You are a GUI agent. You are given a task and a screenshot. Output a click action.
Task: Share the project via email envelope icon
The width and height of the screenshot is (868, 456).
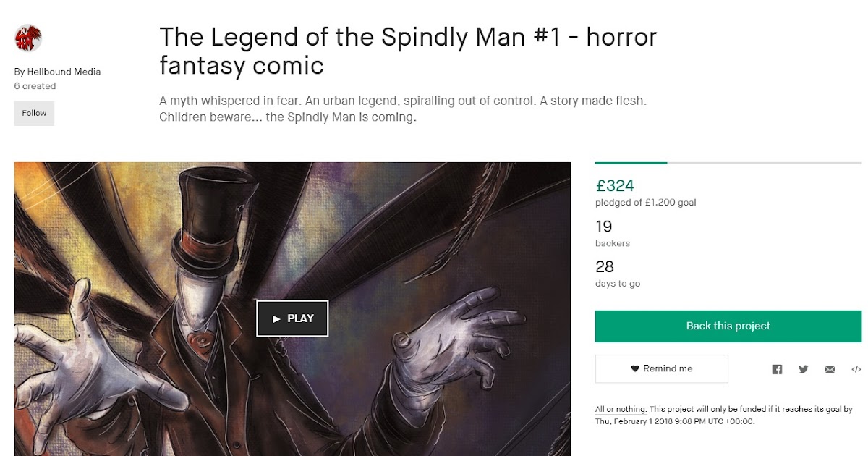click(x=829, y=369)
